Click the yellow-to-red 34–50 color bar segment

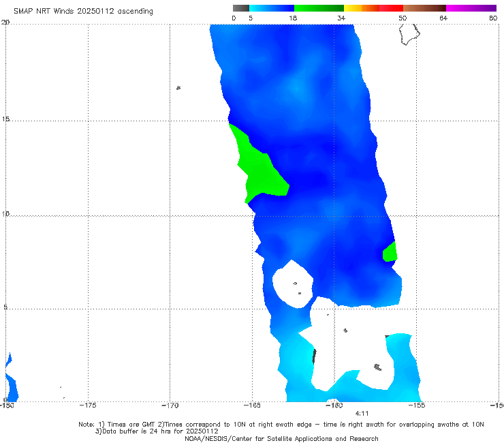373,8
